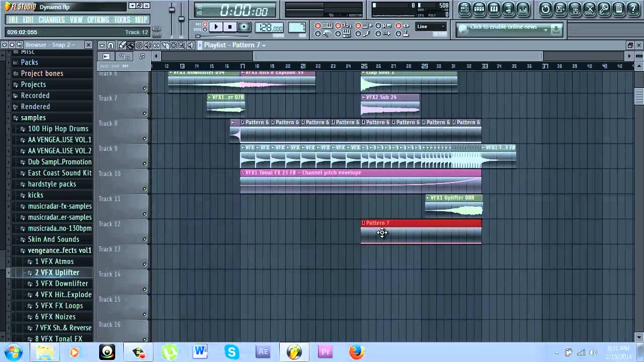Adjust the main volume slider
The height and width of the screenshot is (362, 644).
[x=172, y=10]
